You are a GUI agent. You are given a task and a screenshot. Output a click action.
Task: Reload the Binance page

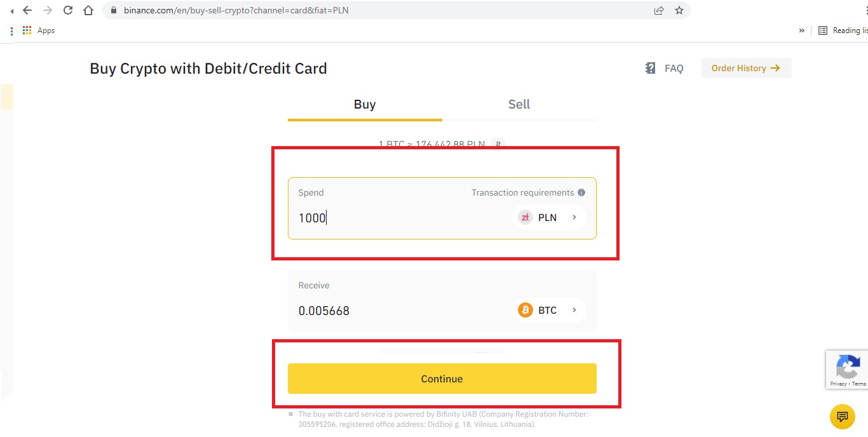68,10
